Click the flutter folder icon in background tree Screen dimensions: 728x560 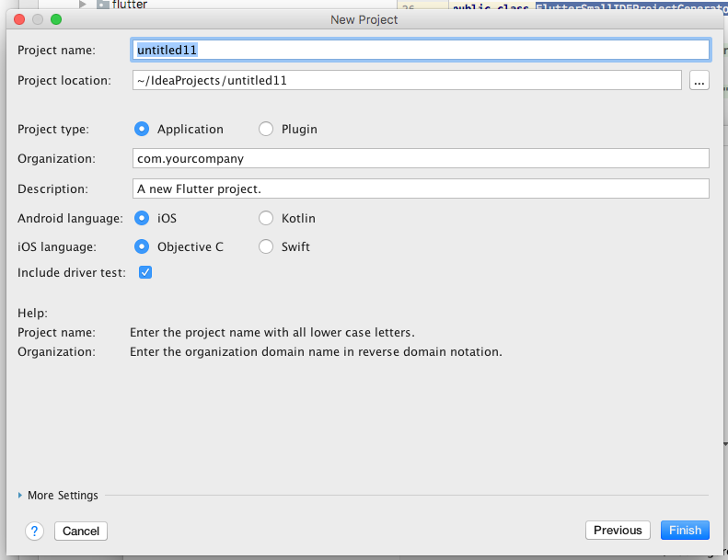click(x=102, y=5)
